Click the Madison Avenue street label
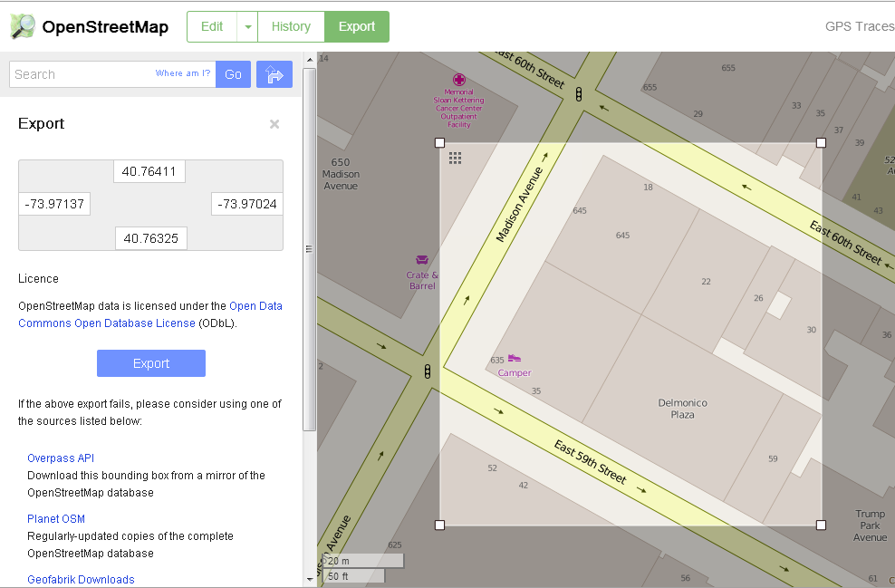This screenshot has width=895, height=588. [x=518, y=205]
